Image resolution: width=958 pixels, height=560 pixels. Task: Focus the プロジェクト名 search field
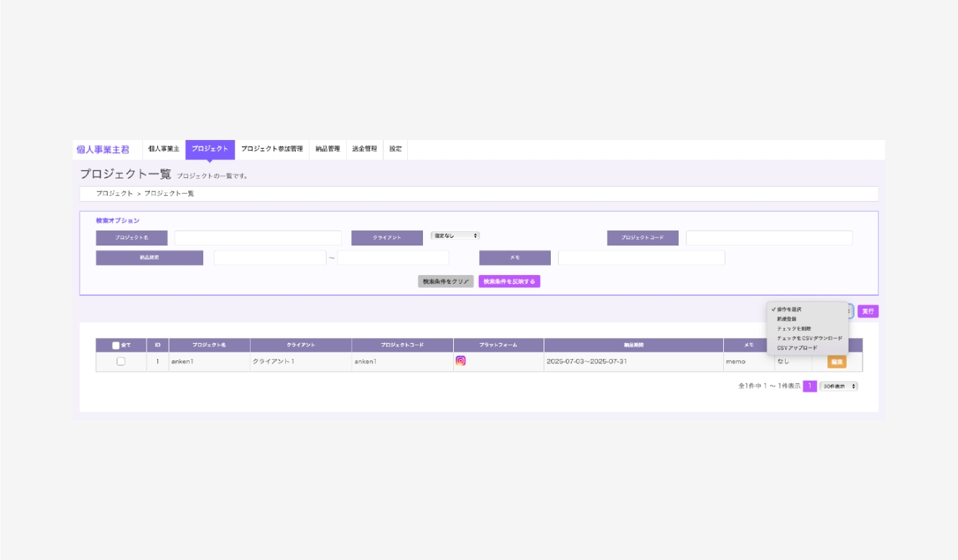259,238
